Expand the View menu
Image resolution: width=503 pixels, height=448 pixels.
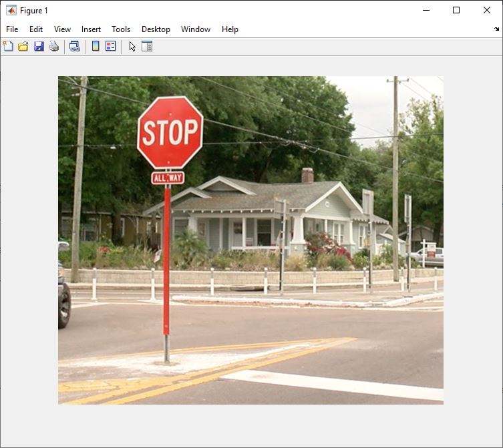[62, 29]
